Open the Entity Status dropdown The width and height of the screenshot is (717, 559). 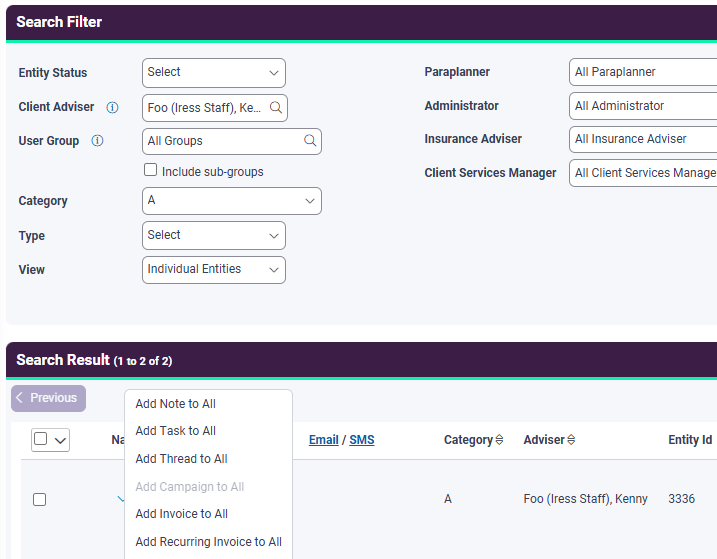pyautogui.click(x=213, y=72)
